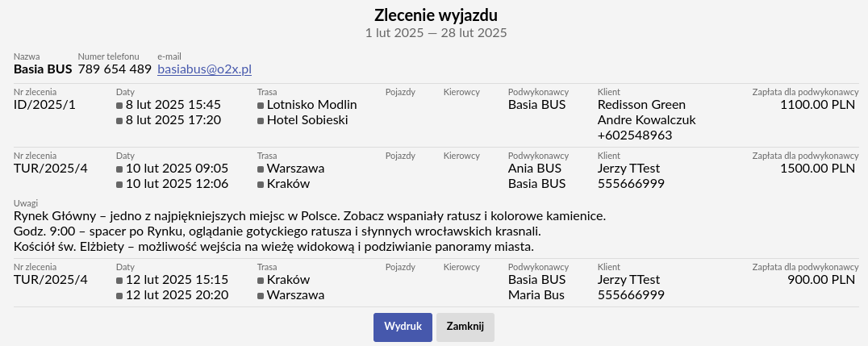Click the 1100.00 PLN payment amount
The height and width of the screenshot is (346, 868).
pyautogui.click(x=818, y=105)
